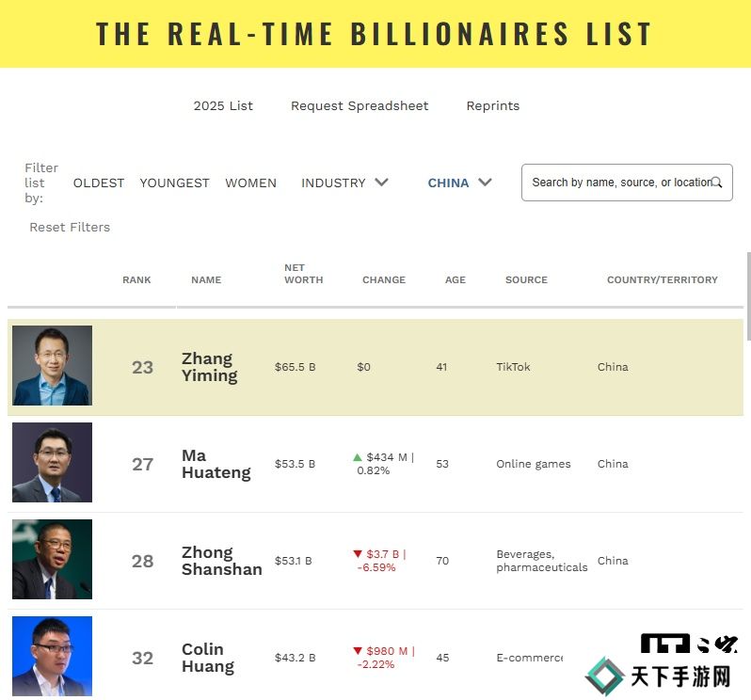Screen dimensions: 751x700
Task: Open Ma Huateng name link
Action: coord(216,464)
